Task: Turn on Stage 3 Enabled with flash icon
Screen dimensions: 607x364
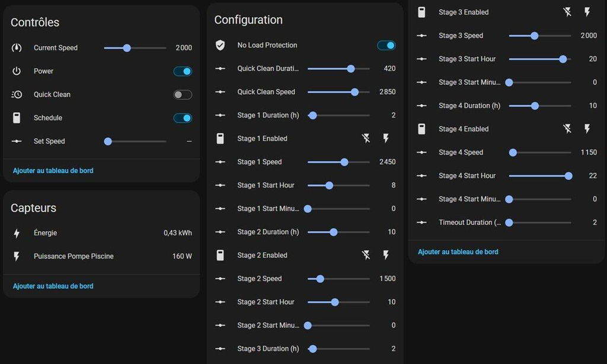Action: tap(587, 12)
